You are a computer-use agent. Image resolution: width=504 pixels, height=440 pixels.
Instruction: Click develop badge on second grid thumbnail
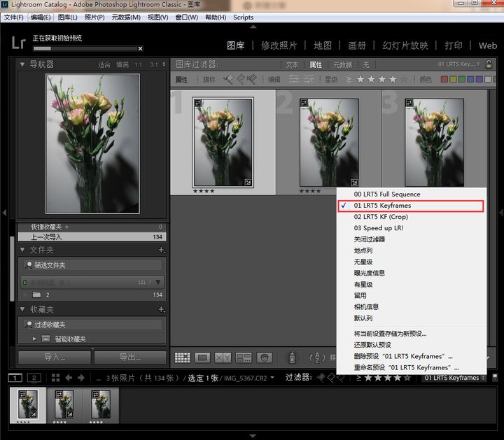(x=354, y=182)
